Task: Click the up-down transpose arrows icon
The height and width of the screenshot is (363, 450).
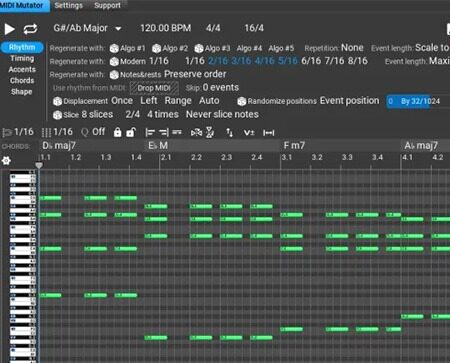Action: coord(229,133)
